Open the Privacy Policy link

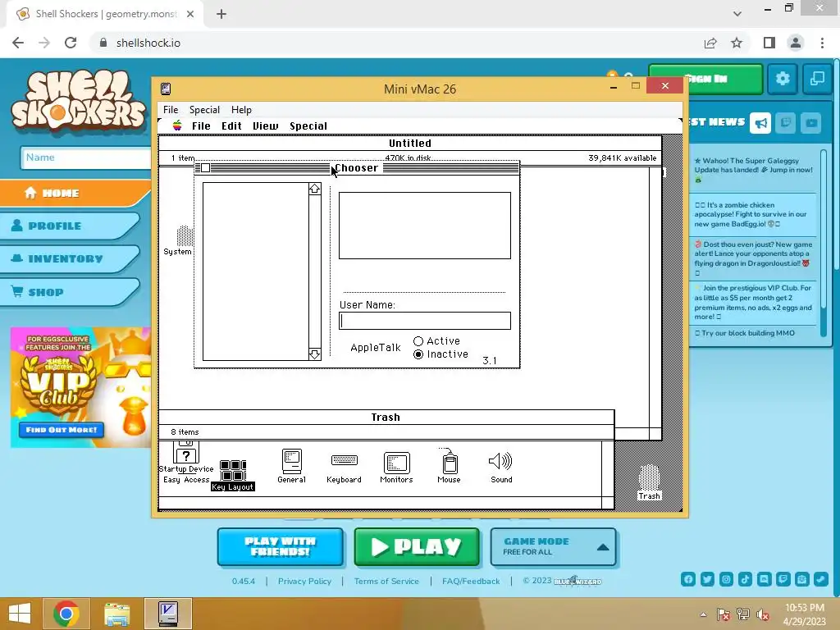click(304, 582)
